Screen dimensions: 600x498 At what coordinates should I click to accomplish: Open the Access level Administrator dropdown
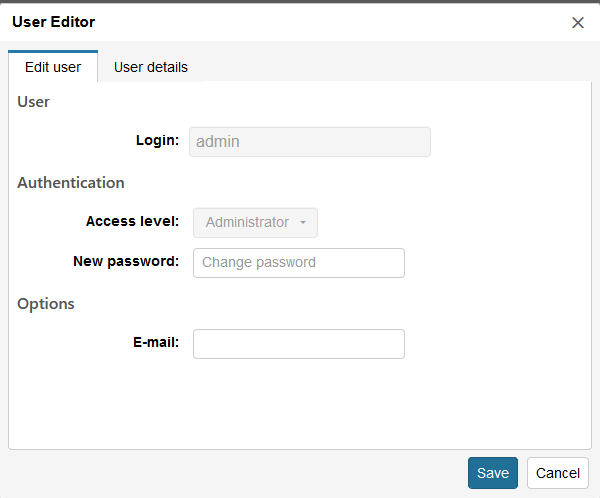(x=255, y=222)
